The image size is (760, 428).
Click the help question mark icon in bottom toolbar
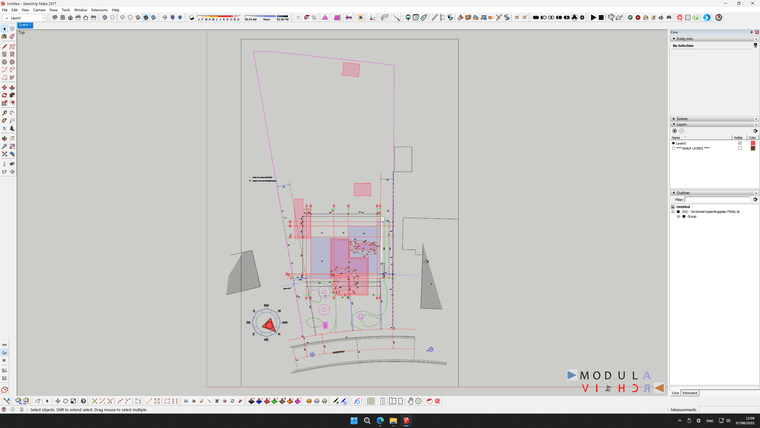(83, 401)
